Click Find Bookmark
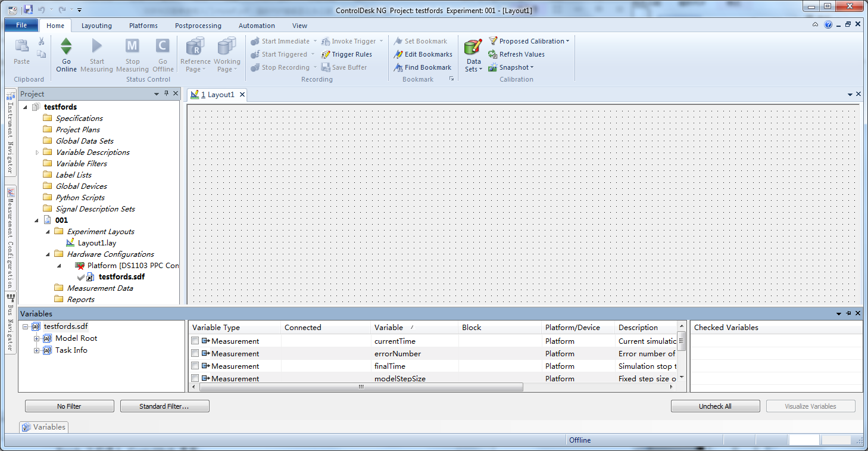 (422, 67)
